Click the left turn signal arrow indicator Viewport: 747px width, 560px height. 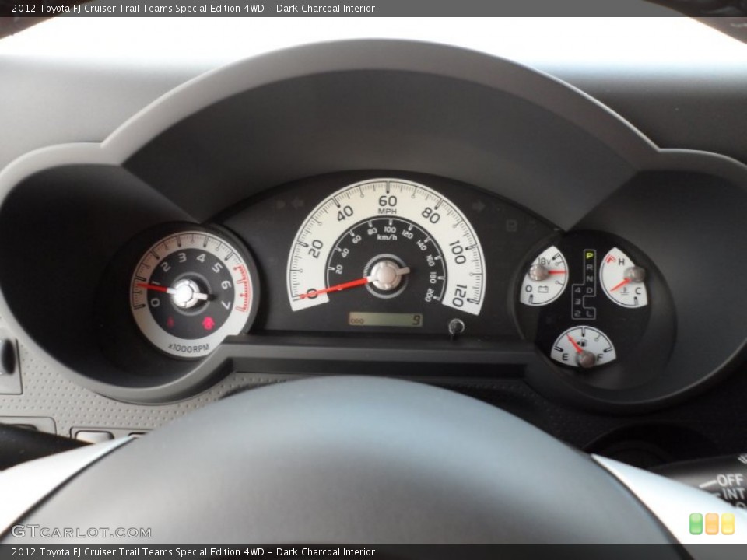(297, 204)
